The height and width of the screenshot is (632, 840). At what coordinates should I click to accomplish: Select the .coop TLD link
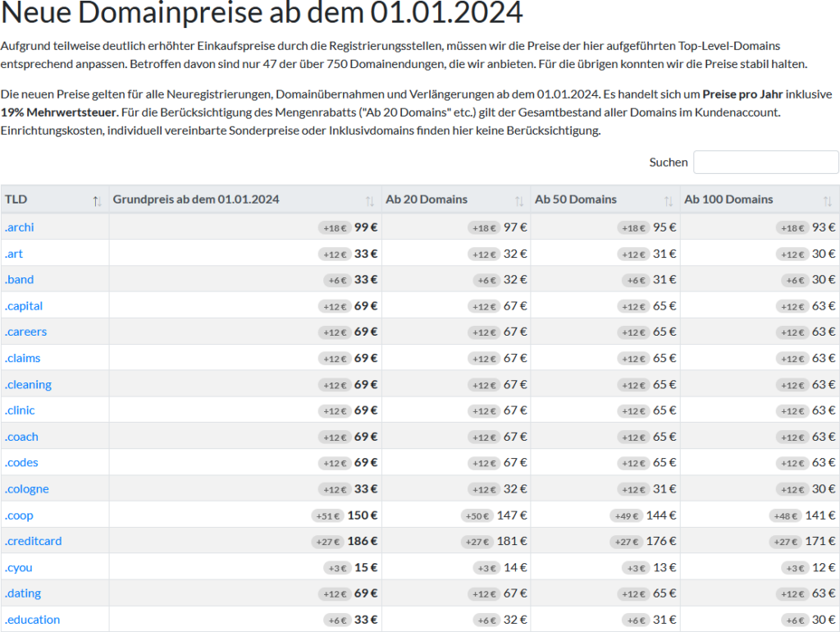pyautogui.click(x=19, y=515)
